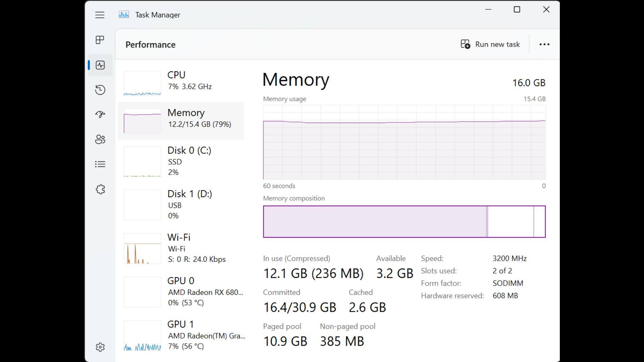This screenshot has width=644, height=362.
Task: Click Run new task button
Action: 490,44
